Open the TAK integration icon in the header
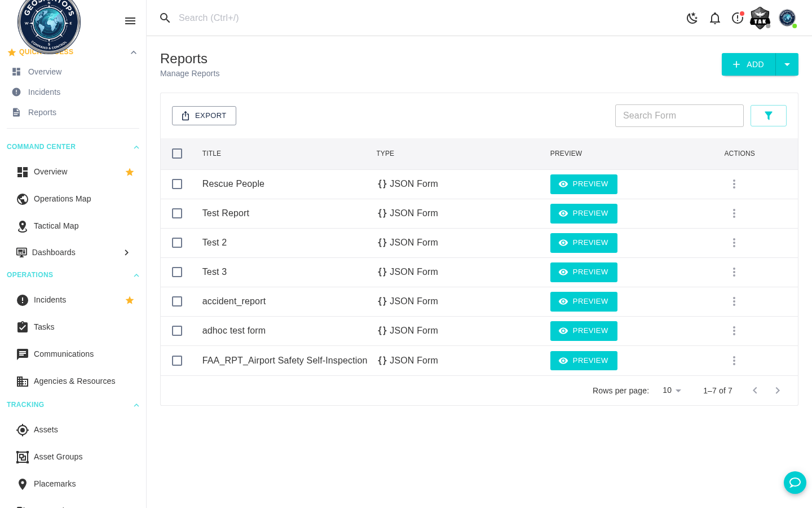The width and height of the screenshot is (812, 508). tap(760, 17)
